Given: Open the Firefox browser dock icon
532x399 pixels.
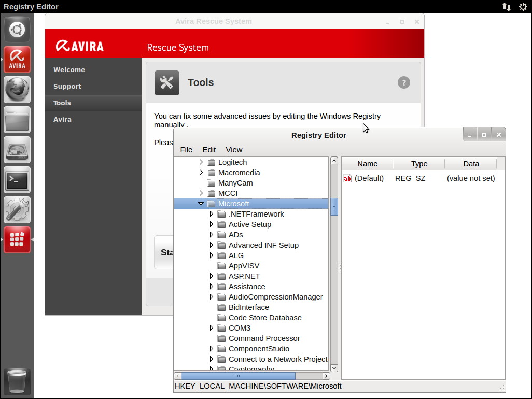Looking at the screenshot, I should point(17,90).
